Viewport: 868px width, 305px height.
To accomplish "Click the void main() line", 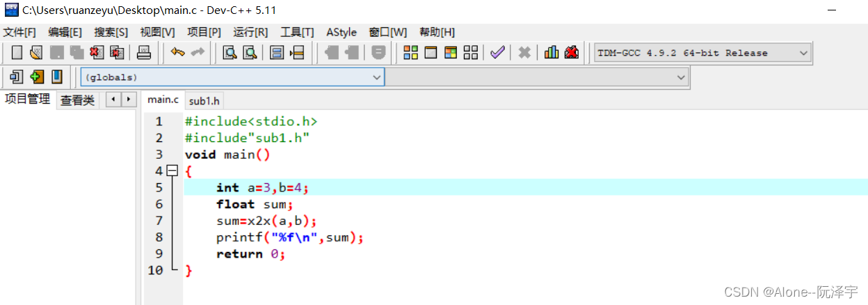I will click(x=227, y=155).
